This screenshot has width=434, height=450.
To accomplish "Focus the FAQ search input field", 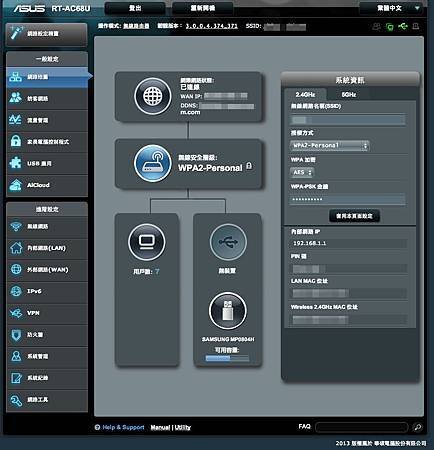I will tap(361, 427).
